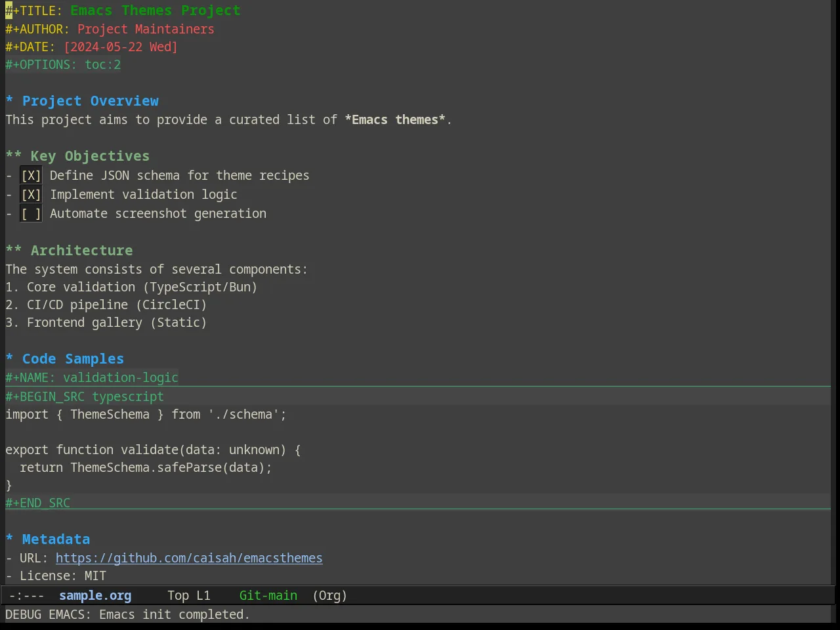Collapse the 'Code Samples' heading star
The height and width of the screenshot is (630, 840).
click(x=10, y=358)
